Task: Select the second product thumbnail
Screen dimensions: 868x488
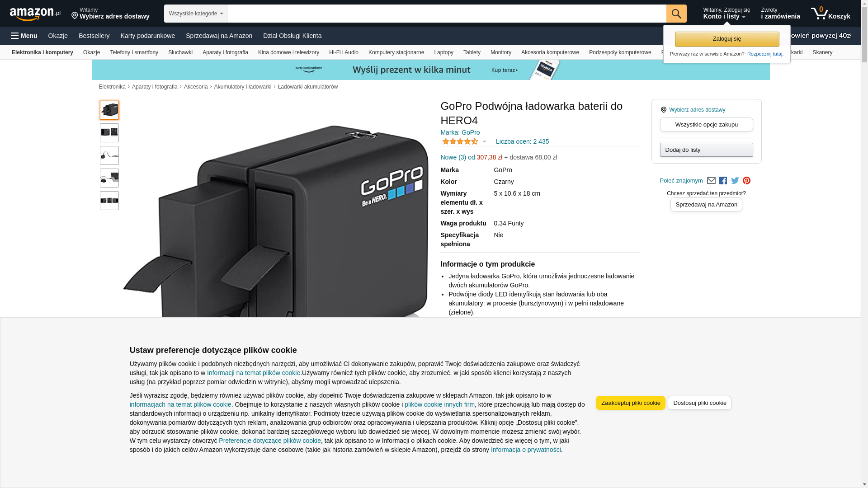Action: (x=109, y=133)
